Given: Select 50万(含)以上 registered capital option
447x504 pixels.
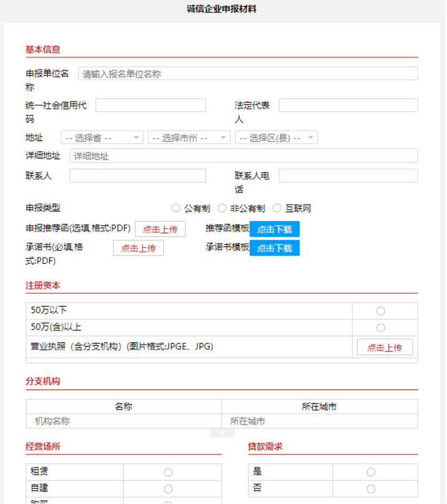Looking at the screenshot, I should 380,328.
